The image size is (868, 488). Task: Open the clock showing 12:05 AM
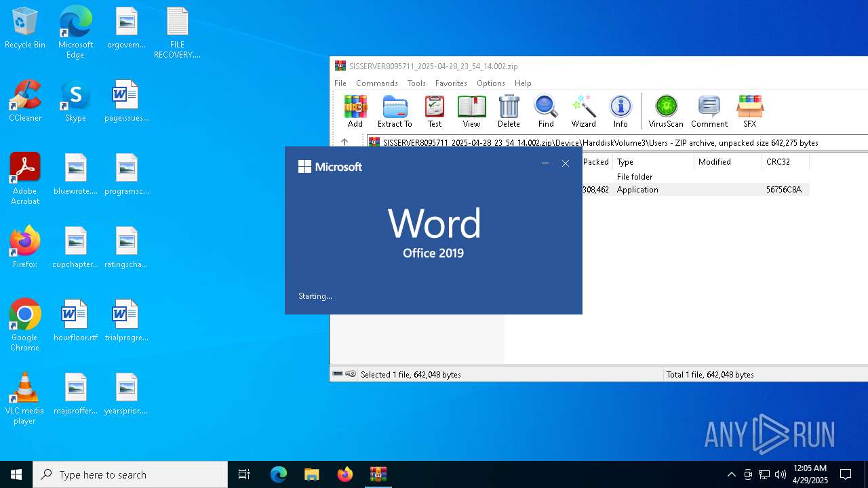810,474
